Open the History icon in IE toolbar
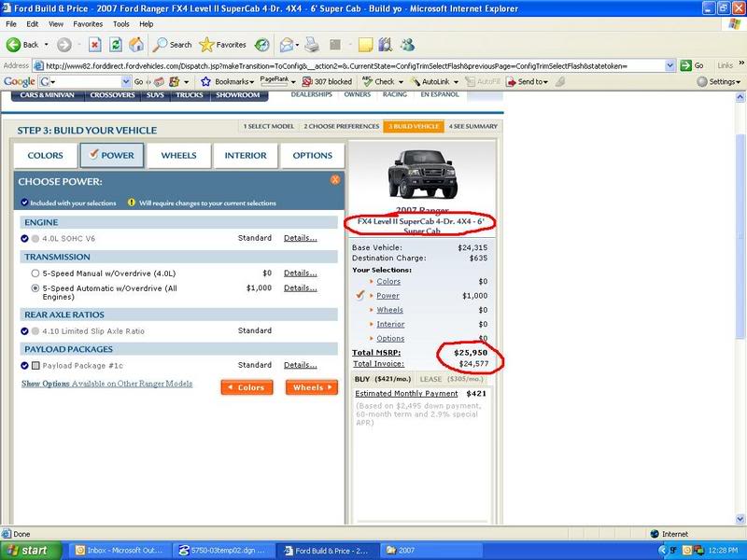747x560 pixels. tap(262, 45)
